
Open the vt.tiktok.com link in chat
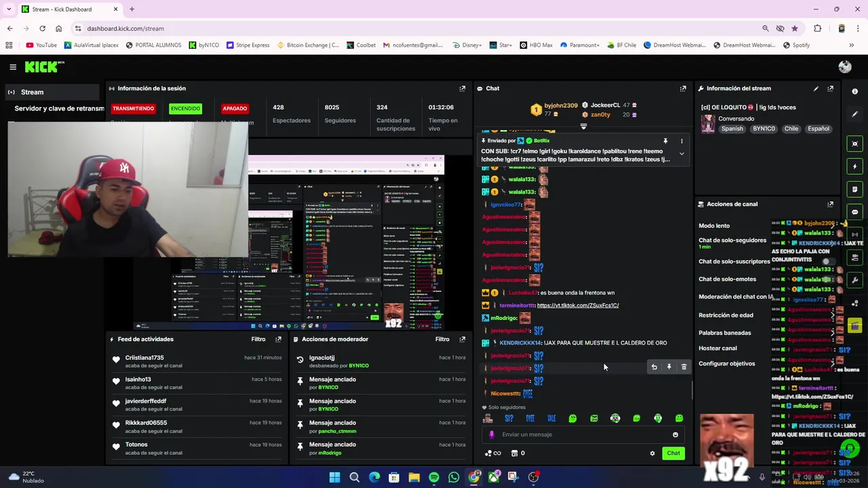pyautogui.click(x=578, y=306)
